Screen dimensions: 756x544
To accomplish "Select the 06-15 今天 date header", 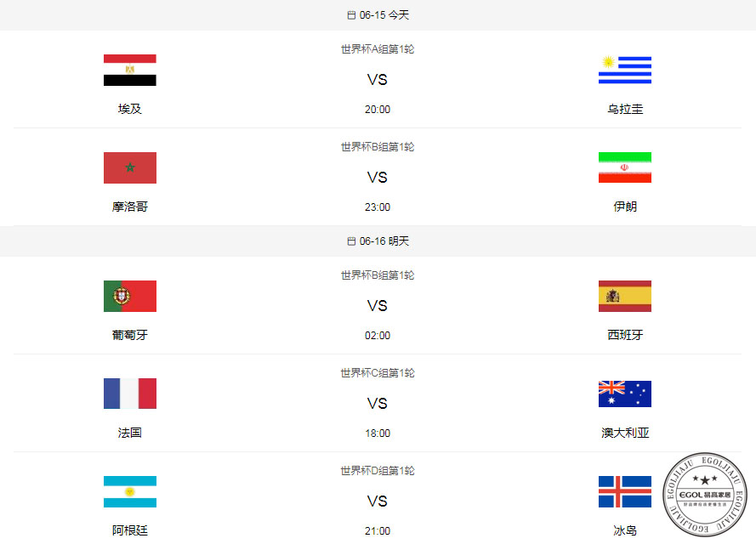I will tap(378, 14).
